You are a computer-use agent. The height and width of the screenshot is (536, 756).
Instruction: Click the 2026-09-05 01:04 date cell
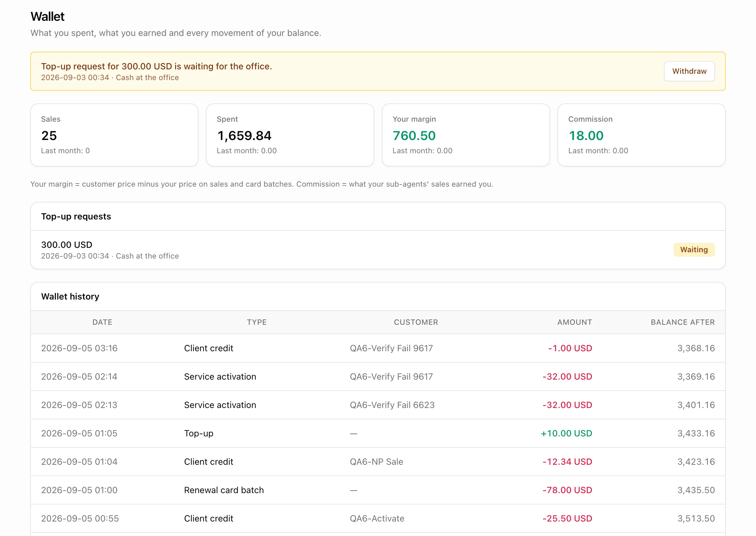click(x=79, y=462)
